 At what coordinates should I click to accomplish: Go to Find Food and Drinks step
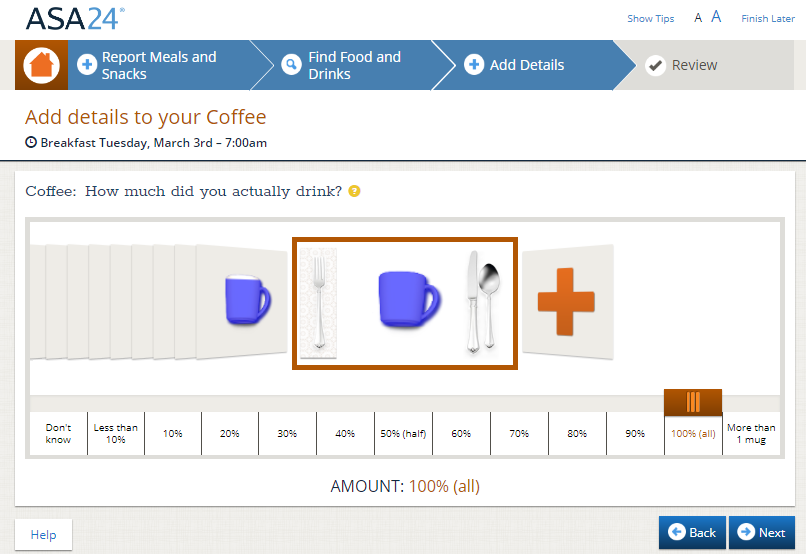pyautogui.click(x=354, y=65)
